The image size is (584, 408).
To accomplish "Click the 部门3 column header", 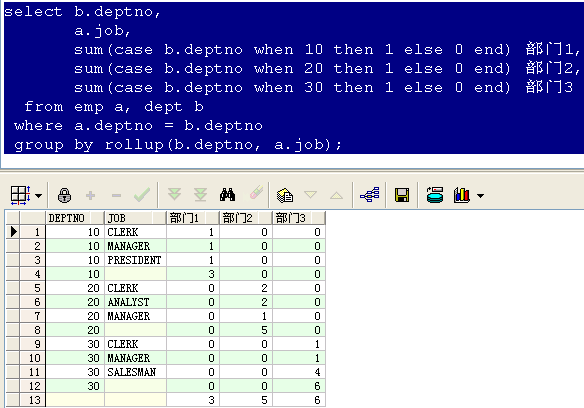I will click(299, 218).
